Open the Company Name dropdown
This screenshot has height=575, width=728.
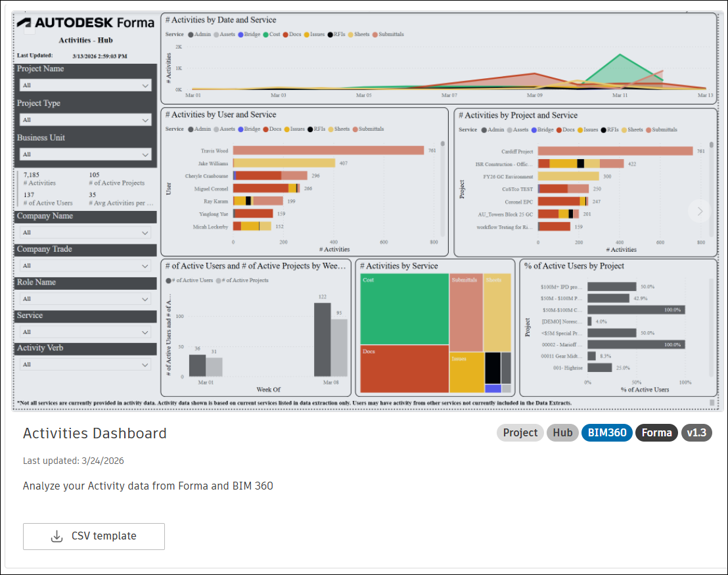(85, 232)
